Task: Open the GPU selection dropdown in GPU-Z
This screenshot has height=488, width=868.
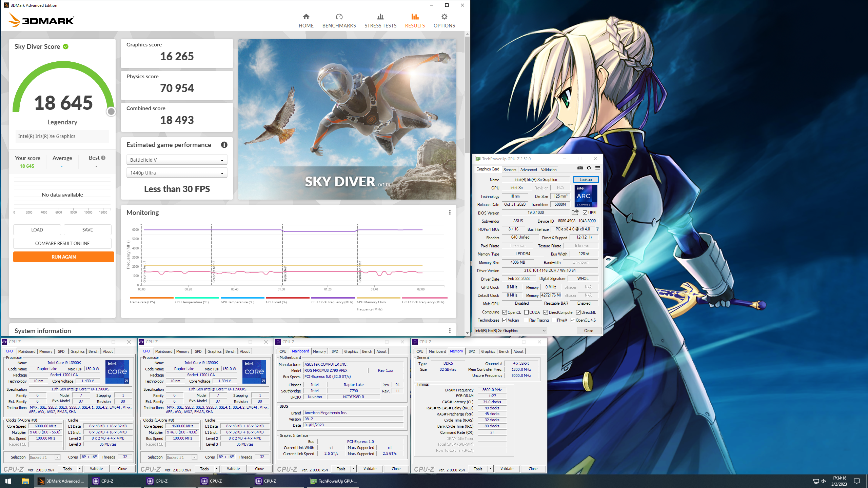Action: 510,330
